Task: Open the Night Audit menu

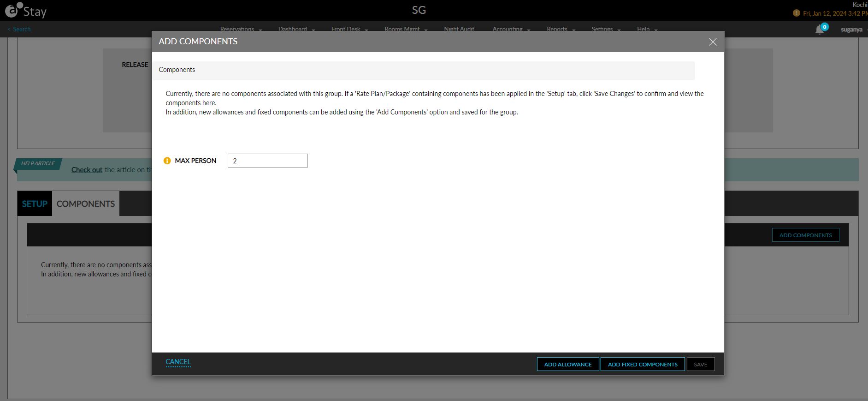Action: coord(459,29)
